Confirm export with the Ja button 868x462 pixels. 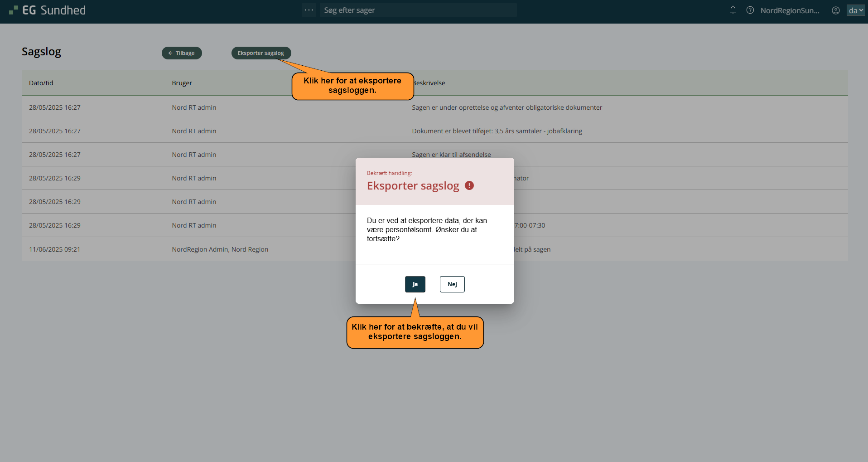415,284
